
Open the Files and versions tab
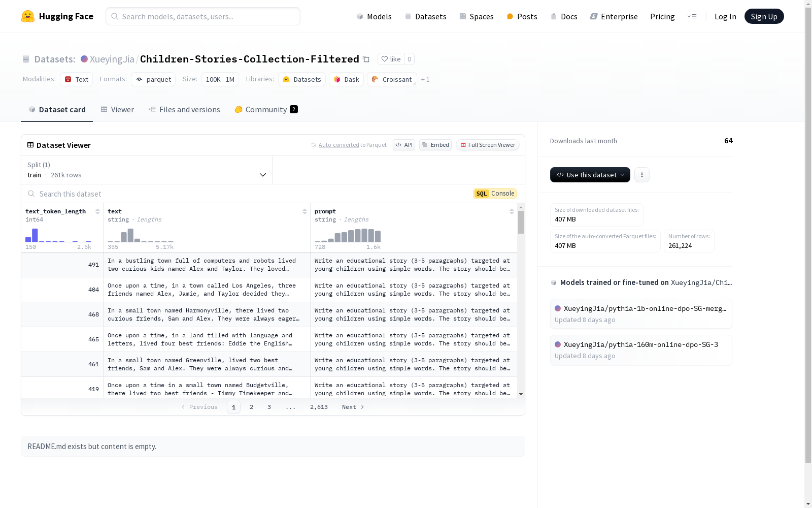click(184, 110)
